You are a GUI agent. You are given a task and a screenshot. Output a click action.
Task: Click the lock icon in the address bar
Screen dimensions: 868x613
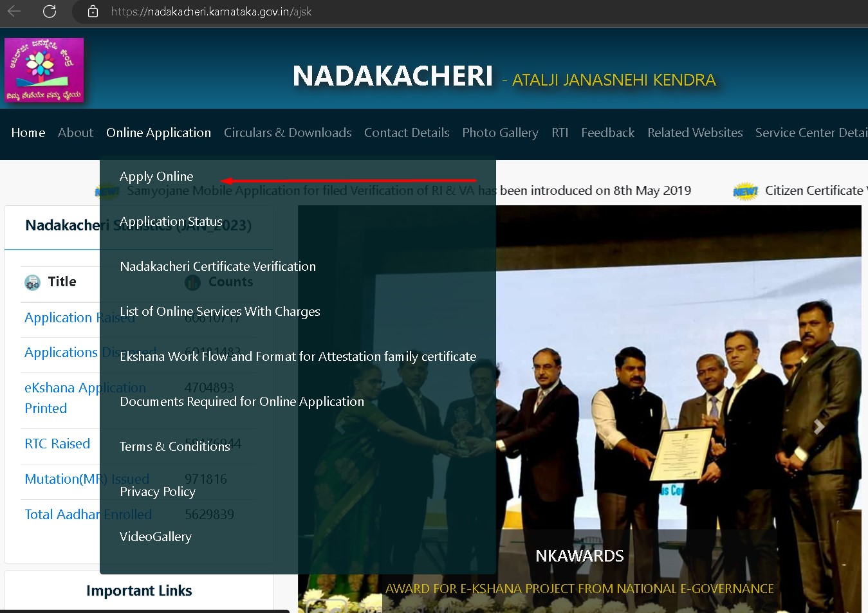coord(93,11)
